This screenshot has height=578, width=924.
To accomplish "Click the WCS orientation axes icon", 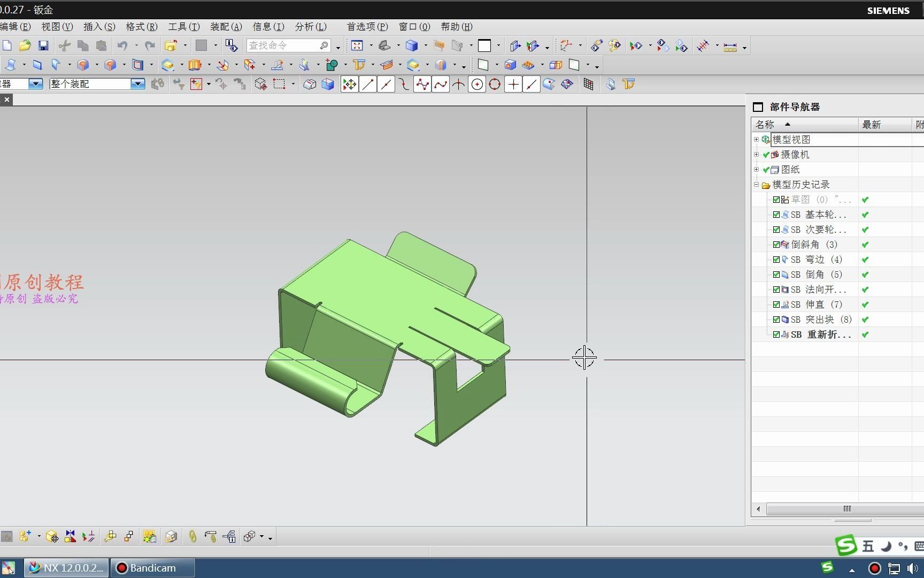I will click(x=566, y=45).
